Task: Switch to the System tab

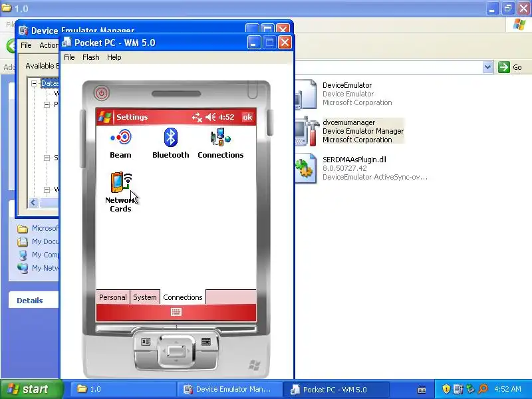Action: click(144, 297)
